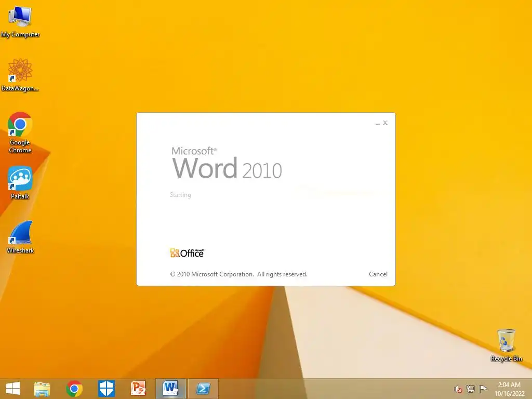
Task: Close the Word 2010 splash screen
Action: point(385,123)
